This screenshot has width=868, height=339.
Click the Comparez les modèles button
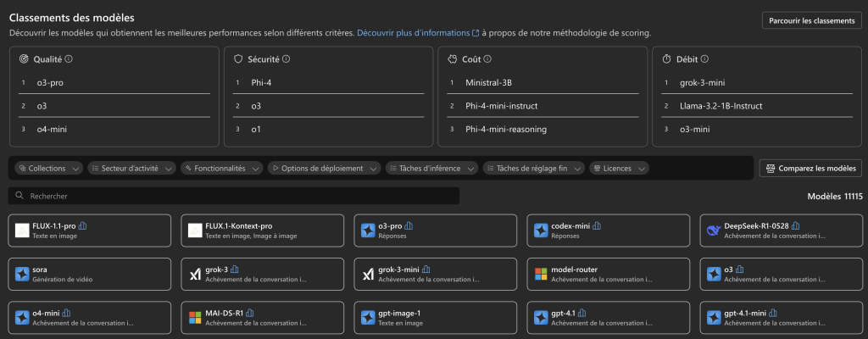(810, 169)
